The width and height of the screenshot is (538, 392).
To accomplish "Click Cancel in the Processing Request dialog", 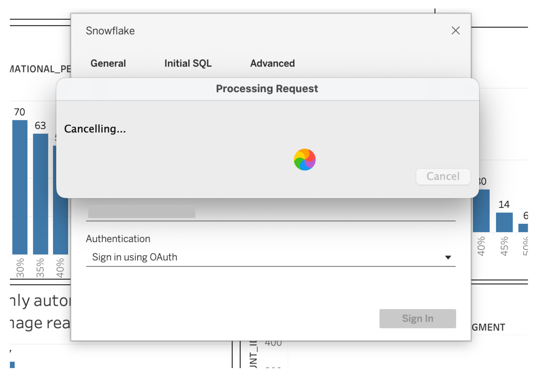I will 443,177.
